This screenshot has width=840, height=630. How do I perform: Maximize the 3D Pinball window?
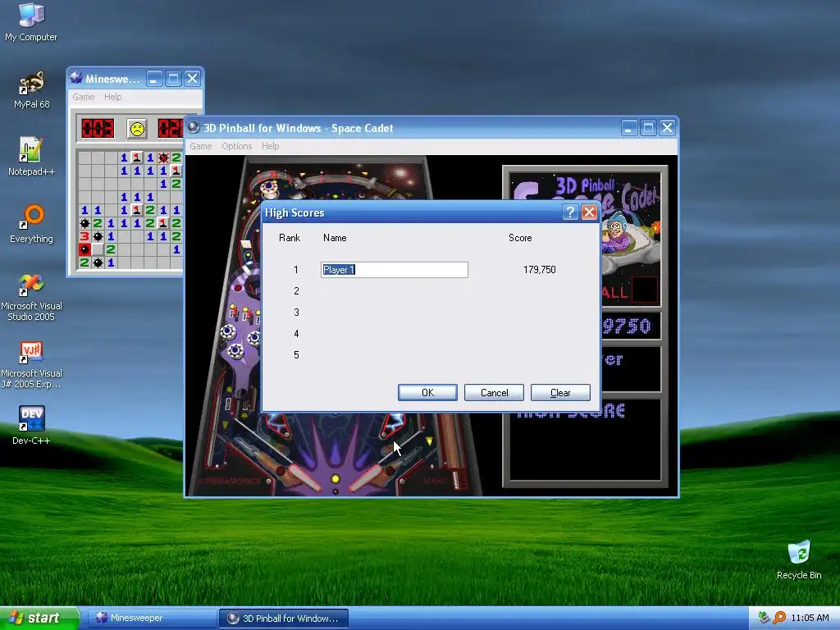tap(648, 127)
